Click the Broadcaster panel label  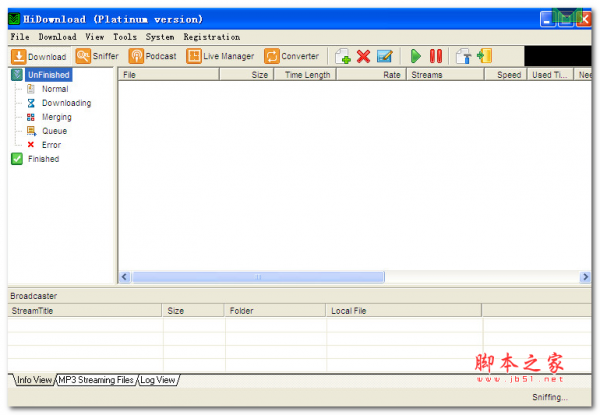coord(34,296)
